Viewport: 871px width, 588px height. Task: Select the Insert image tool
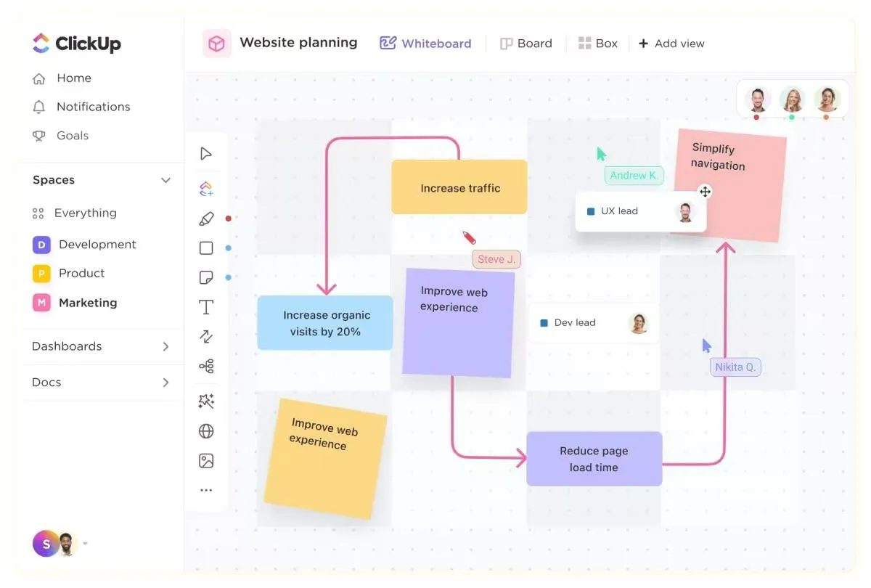206,461
